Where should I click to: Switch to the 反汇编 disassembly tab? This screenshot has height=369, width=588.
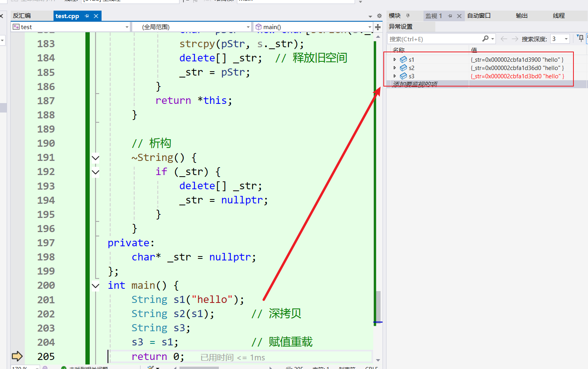pyautogui.click(x=22, y=16)
